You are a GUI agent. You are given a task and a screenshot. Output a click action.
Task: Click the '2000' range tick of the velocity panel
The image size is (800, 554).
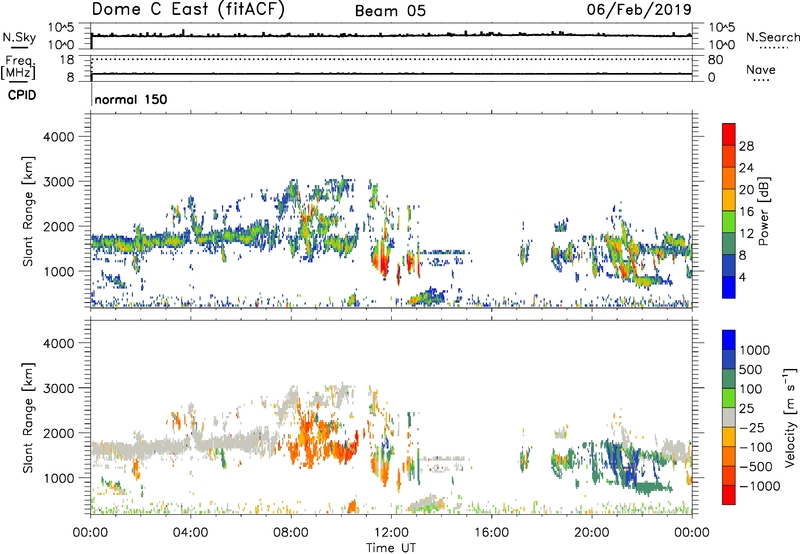coord(59,433)
